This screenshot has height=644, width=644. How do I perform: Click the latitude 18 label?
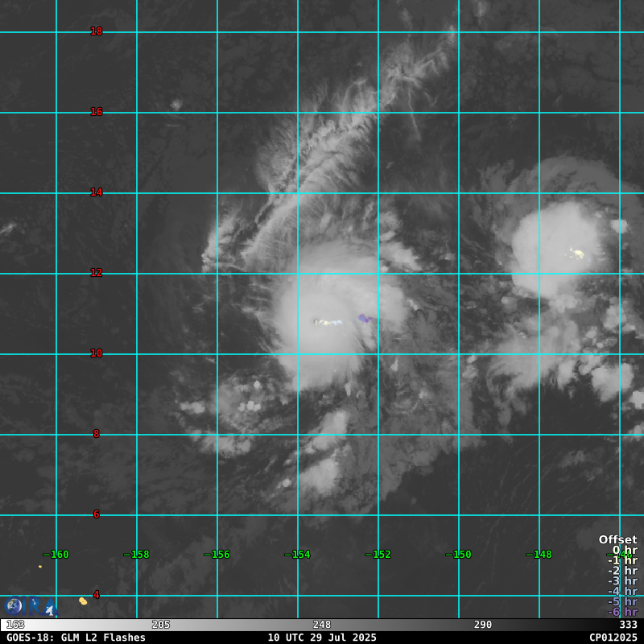coord(97,31)
